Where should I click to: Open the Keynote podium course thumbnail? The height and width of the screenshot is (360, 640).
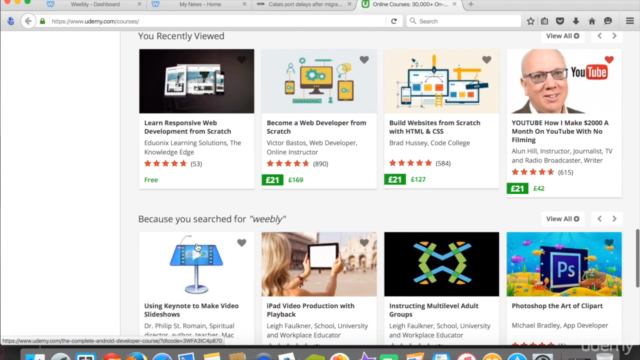196,264
